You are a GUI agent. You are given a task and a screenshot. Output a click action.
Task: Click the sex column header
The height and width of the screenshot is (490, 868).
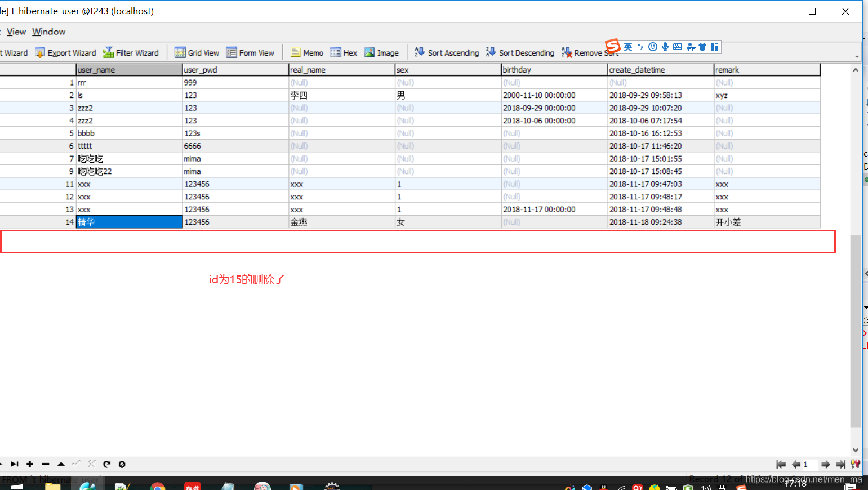(x=448, y=70)
